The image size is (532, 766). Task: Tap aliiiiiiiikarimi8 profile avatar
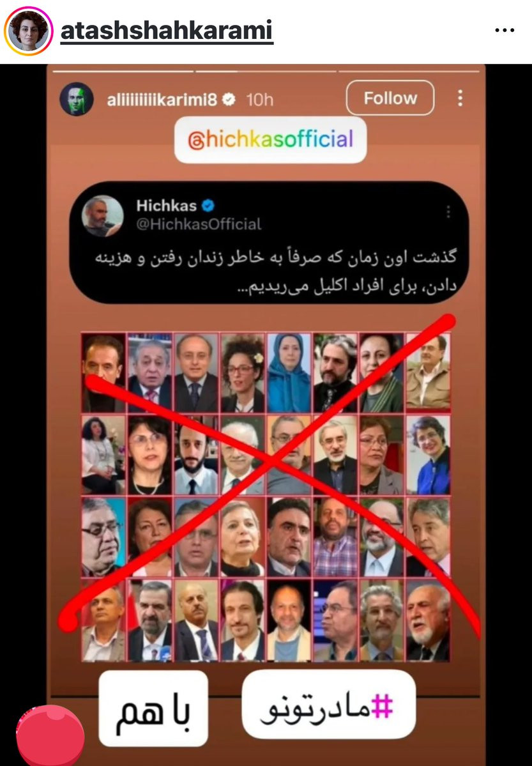77,99
